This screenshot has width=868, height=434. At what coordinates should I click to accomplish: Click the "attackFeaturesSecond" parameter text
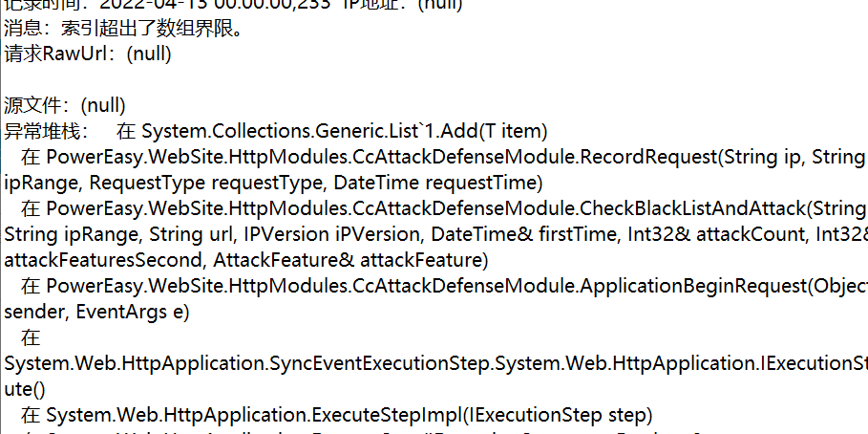pos(103,259)
